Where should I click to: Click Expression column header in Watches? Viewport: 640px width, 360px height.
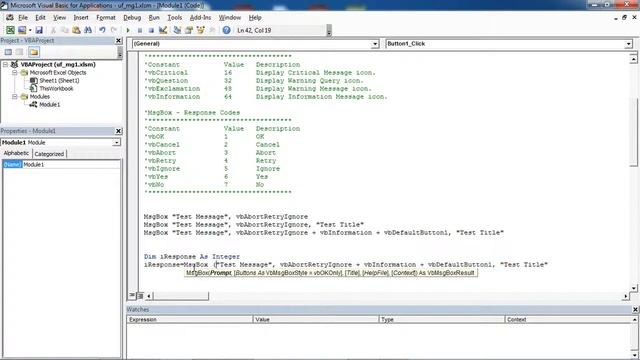190,320
